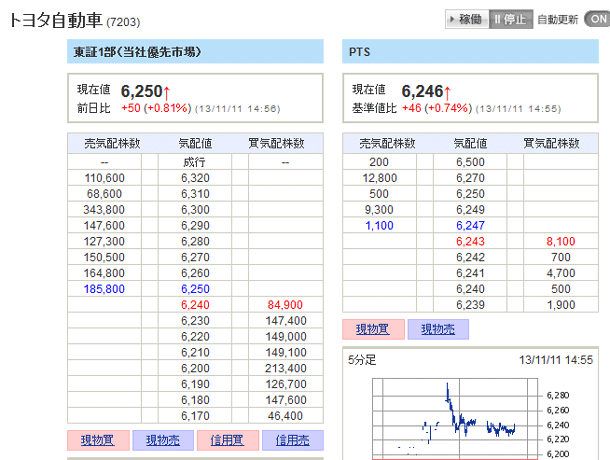Select TSE bid price 6,180
The height and width of the screenshot is (460, 610).
point(195,400)
